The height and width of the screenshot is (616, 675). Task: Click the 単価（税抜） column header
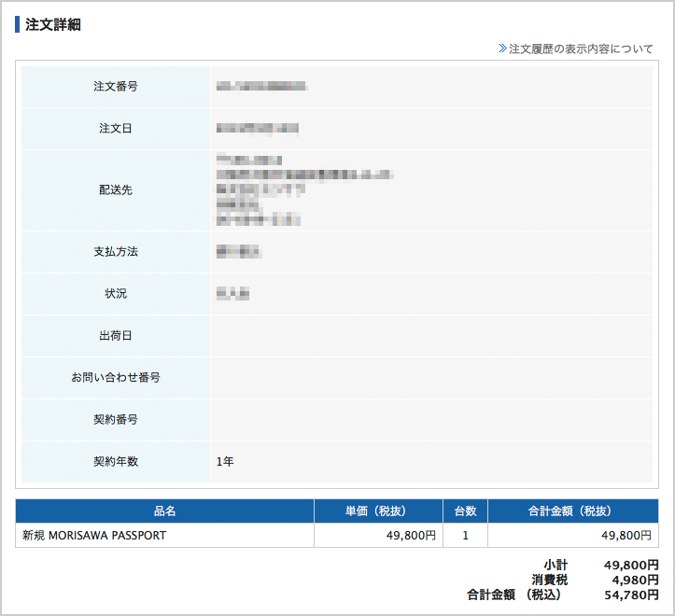(379, 511)
